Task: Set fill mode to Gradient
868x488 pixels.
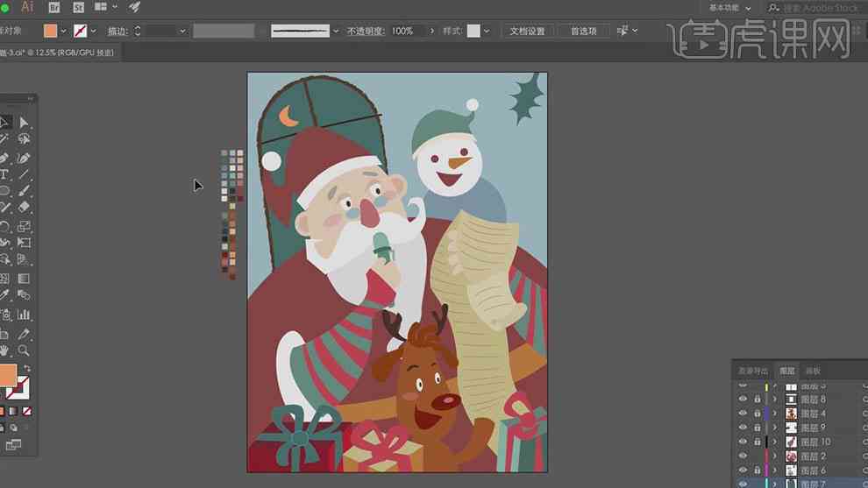Action: [13, 411]
